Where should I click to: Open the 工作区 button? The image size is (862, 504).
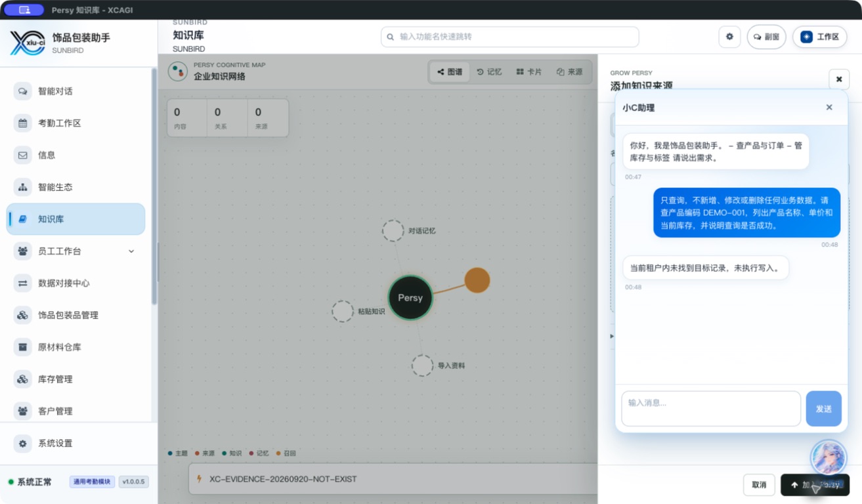tap(819, 37)
